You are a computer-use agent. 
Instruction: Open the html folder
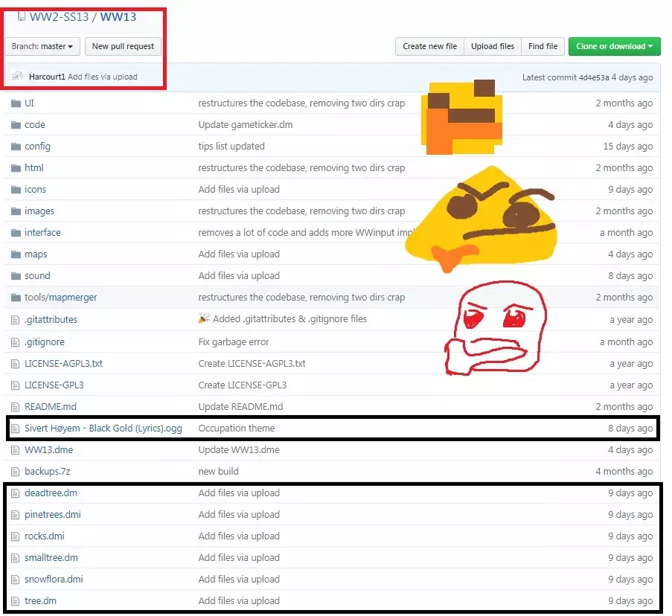pyautogui.click(x=33, y=168)
